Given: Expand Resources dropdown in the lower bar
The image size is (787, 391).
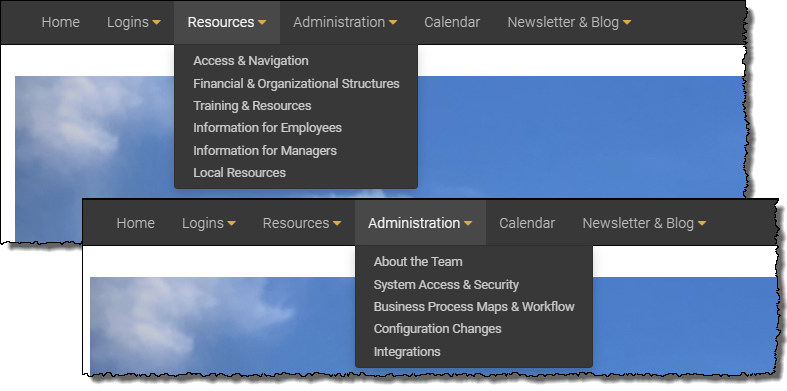Looking at the screenshot, I should (x=302, y=223).
